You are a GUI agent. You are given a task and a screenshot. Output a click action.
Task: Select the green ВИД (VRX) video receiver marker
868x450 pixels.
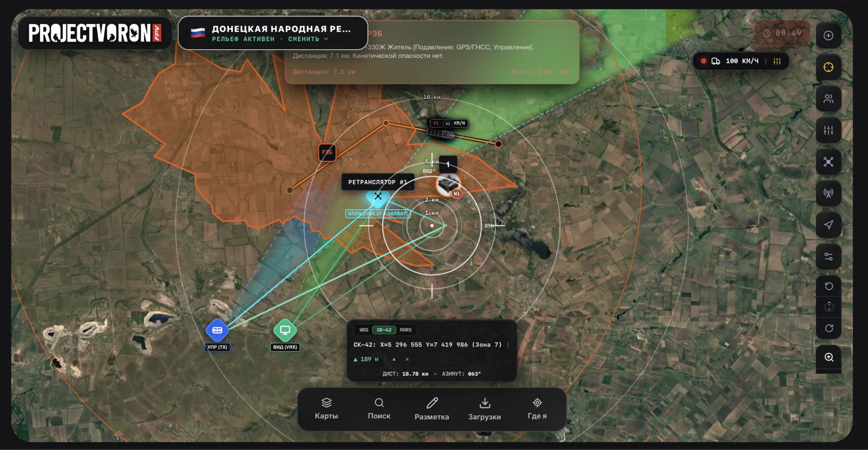coord(285,330)
